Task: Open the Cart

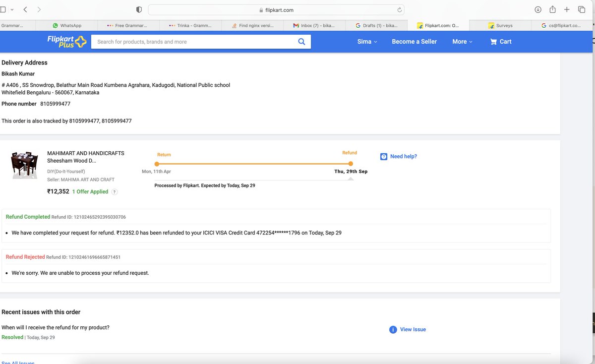Action: [501, 42]
